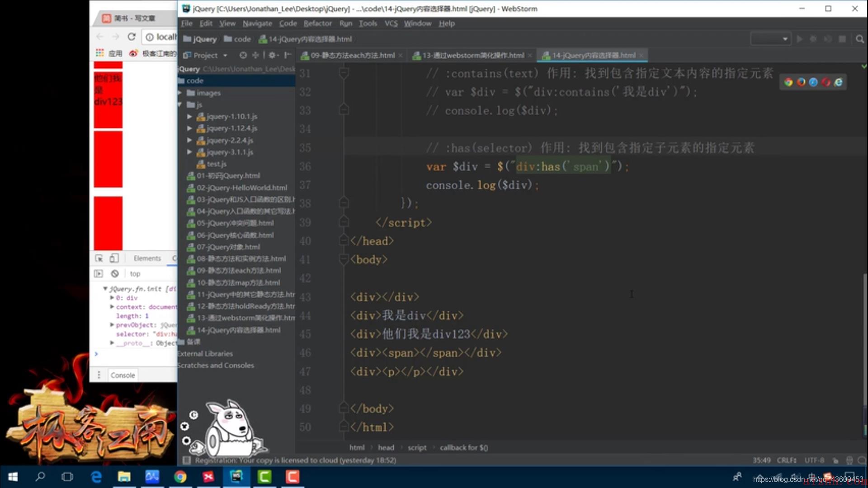Image resolution: width=868 pixels, height=488 pixels.
Task: Click UTF-8 encoding in status bar
Action: tap(814, 460)
